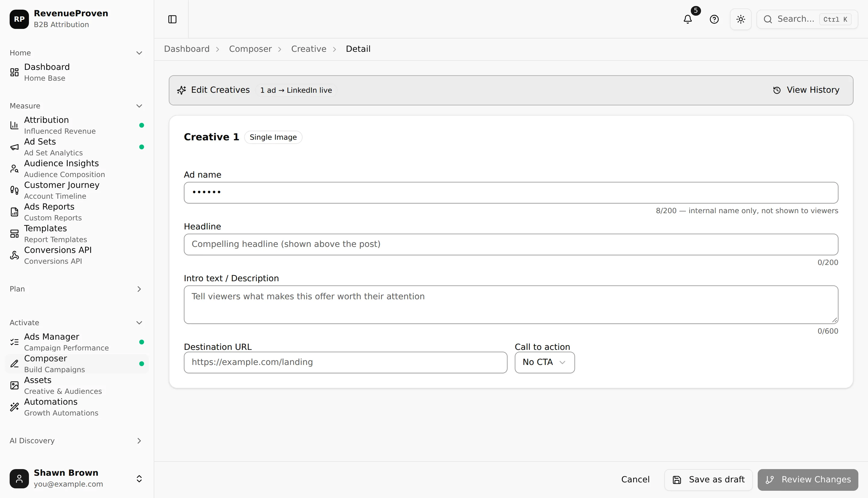
Task: Collapse the Activate section chevron
Action: (x=139, y=323)
